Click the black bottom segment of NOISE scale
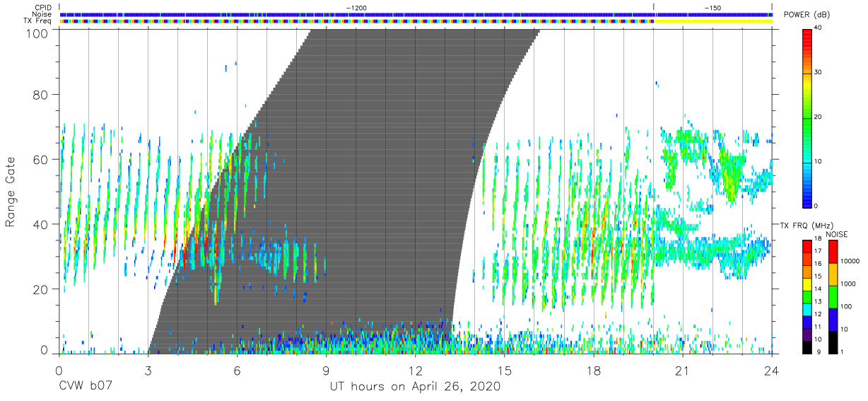This screenshot has width=868, height=401. pos(832,342)
